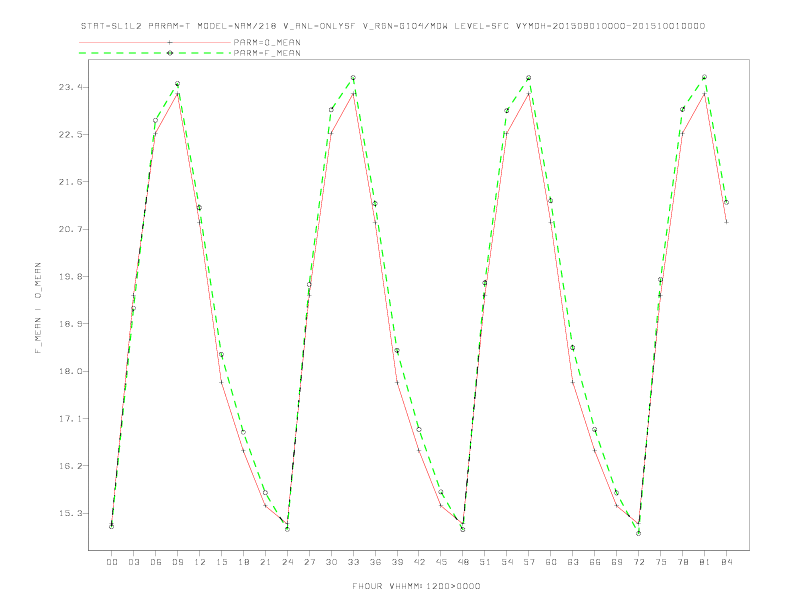
Task: Click the PARM=O_MEAN legend label
Action: pyautogui.click(x=267, y=42)
